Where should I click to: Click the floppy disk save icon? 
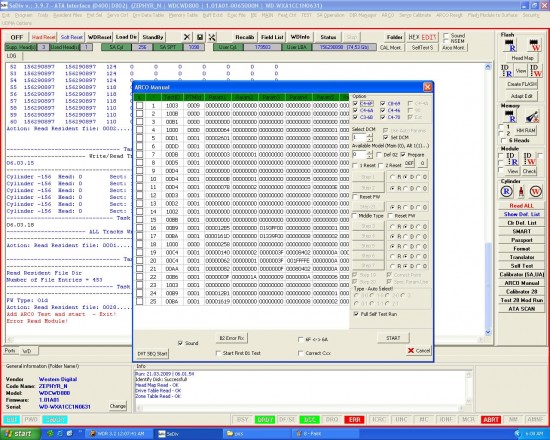tap(200, 37)
